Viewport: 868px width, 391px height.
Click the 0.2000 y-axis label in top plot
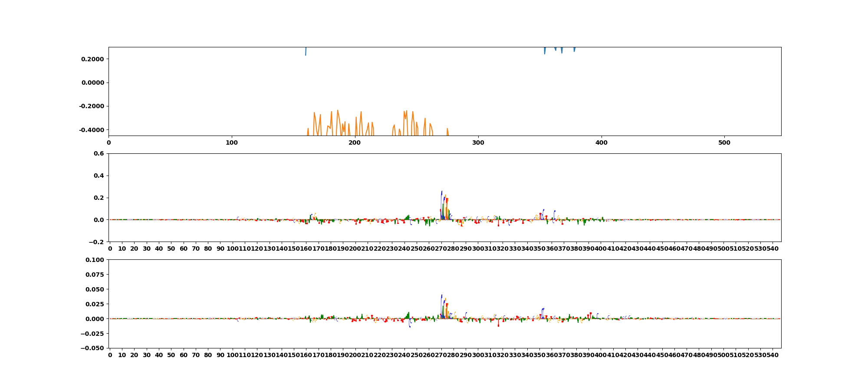click(x=92, y=59)
